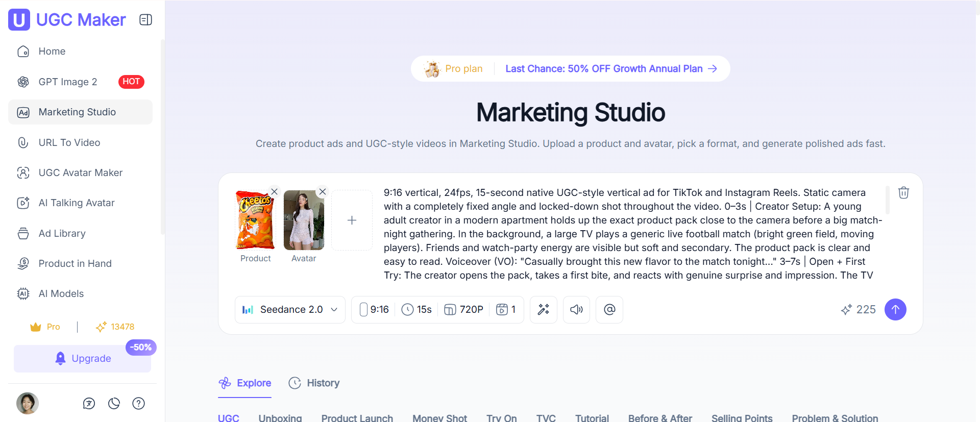The height and width of the screenshot is (422, 980).
Task: Click the @ mention icon
Action: (609, 310)
